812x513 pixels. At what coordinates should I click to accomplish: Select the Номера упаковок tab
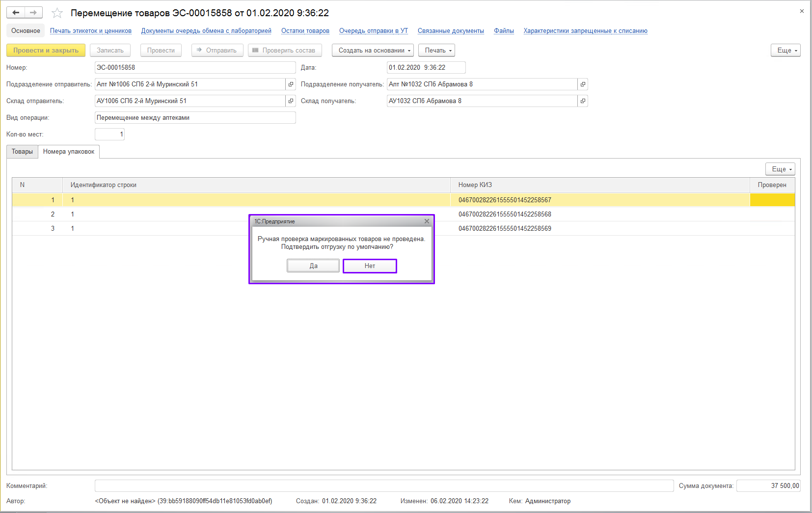click(x=69, y=152)
